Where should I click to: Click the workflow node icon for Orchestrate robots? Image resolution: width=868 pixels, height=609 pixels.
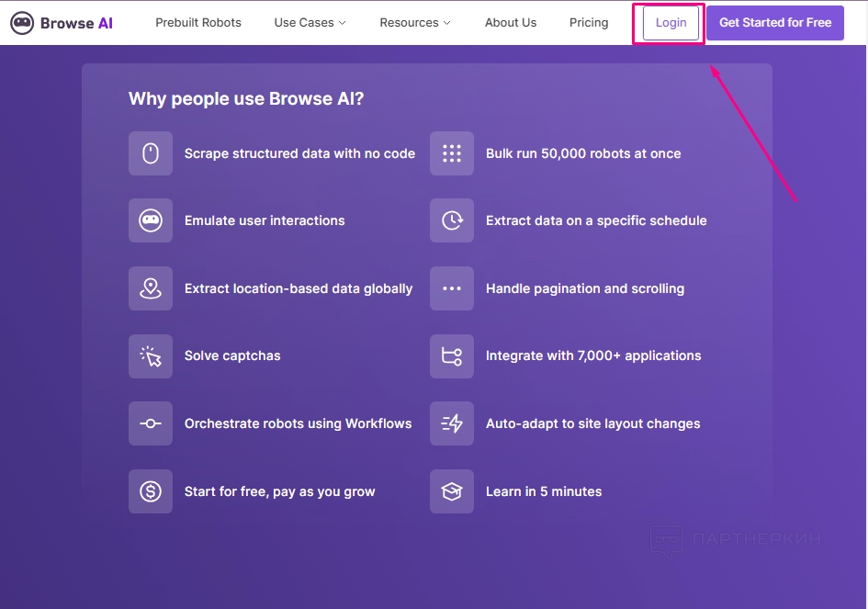[151, 423]
